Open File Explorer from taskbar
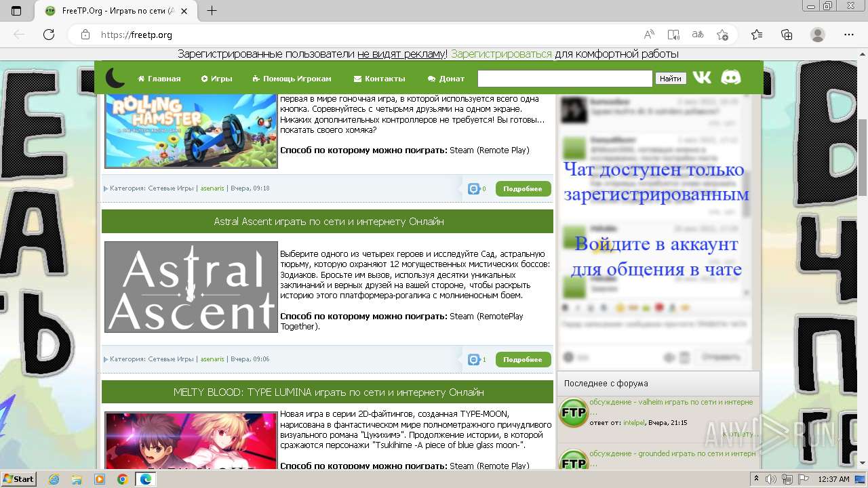The height and width of the screenshot is (488, 868). [77, 479]
